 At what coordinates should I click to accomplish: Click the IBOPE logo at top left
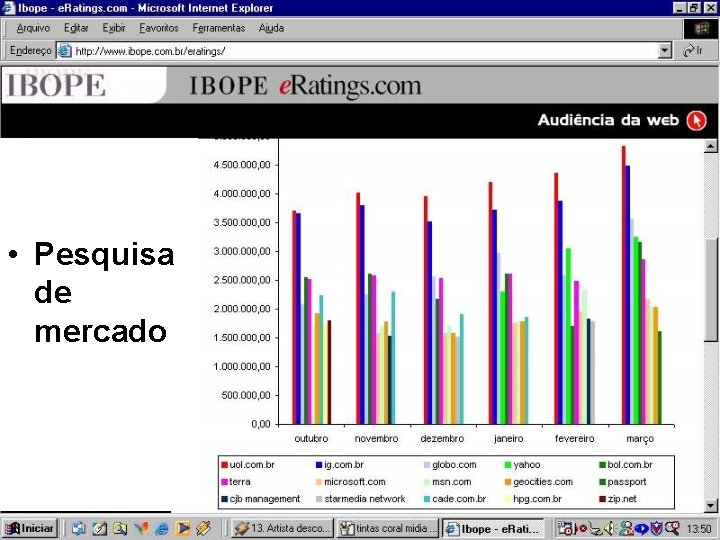click(56, 84)
